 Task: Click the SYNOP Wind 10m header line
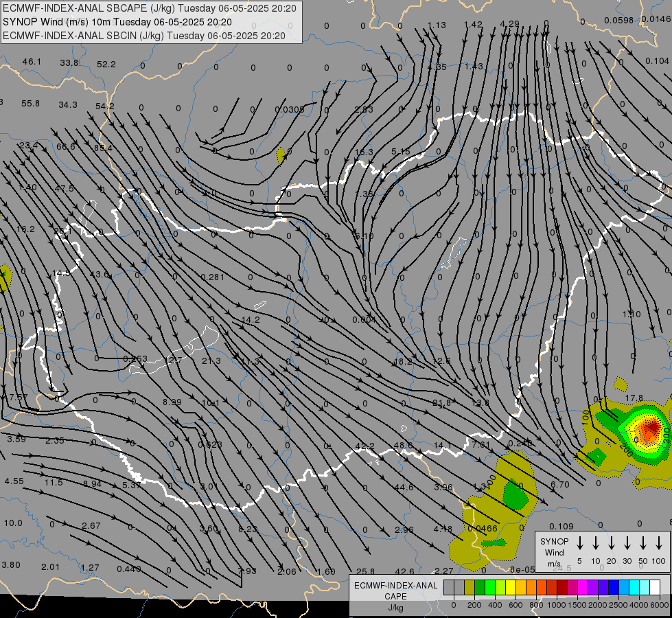[117, 22]
